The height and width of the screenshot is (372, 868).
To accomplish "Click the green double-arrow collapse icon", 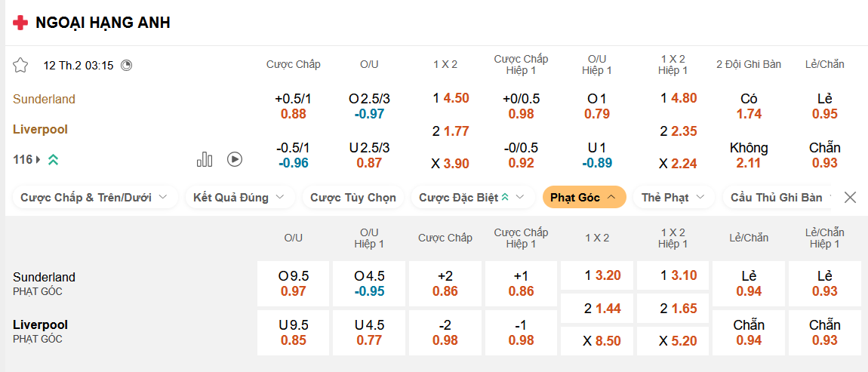I will [53, 159].
